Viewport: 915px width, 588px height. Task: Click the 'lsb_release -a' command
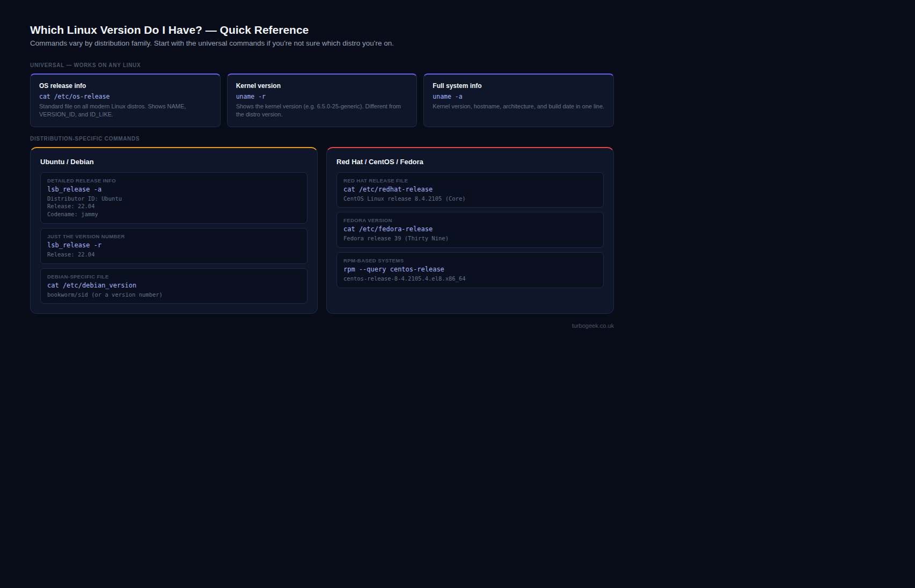tap(74, 189)
